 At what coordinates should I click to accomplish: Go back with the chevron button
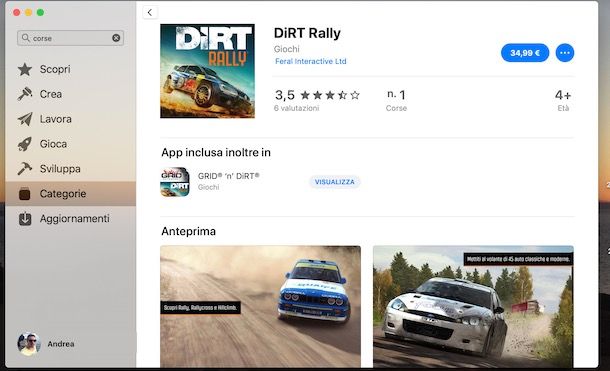[x=150, y=12]
